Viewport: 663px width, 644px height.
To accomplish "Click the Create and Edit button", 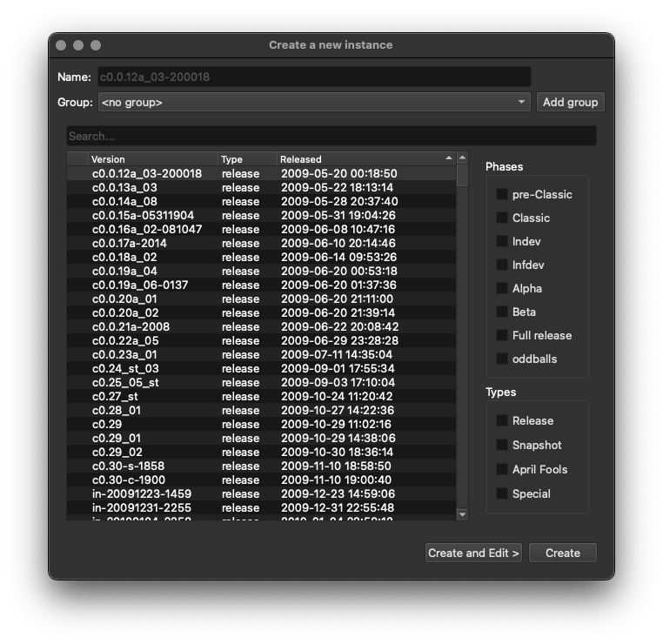I will 473,553.
